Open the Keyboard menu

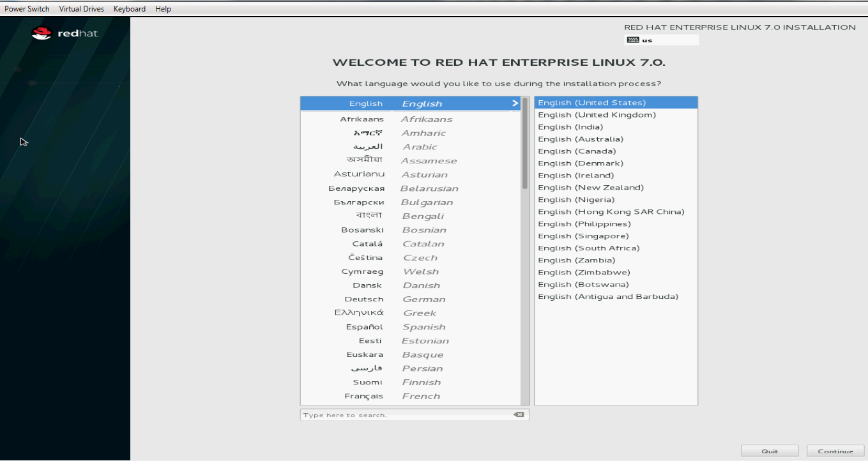point(129,8)
